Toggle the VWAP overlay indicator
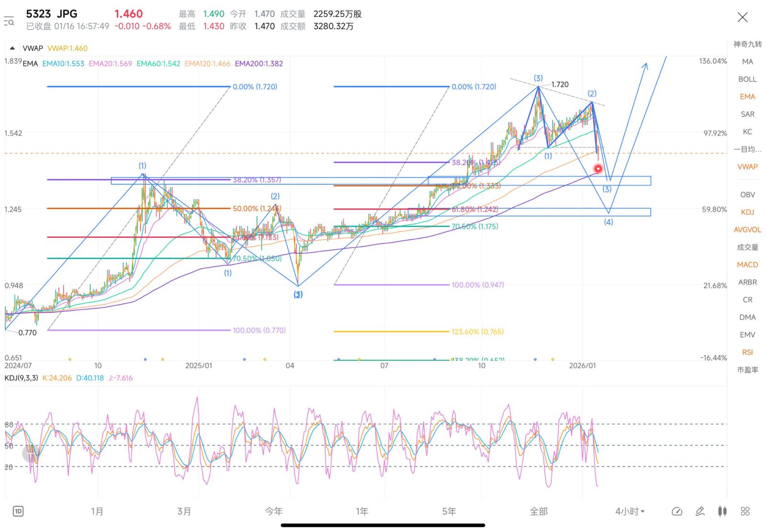The image size is (766, 532). click(x=747, y=166)
